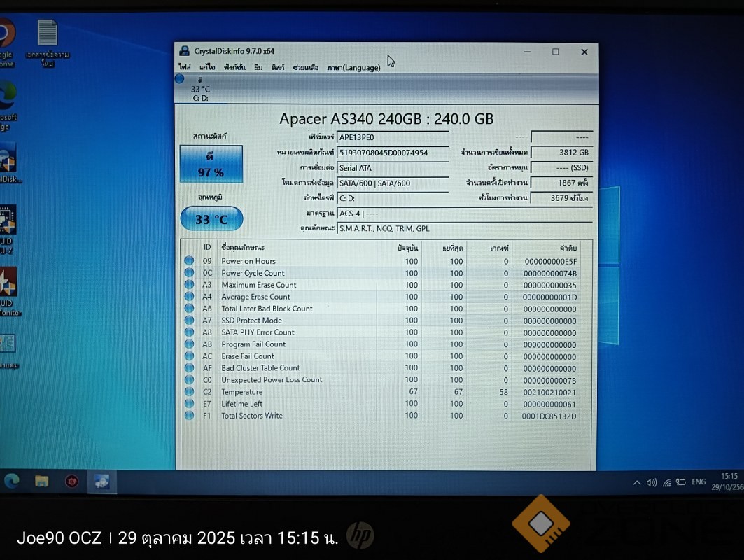Click the Temperature threshold value 58
Screen dimensions: 744x560
coord(503,392)
